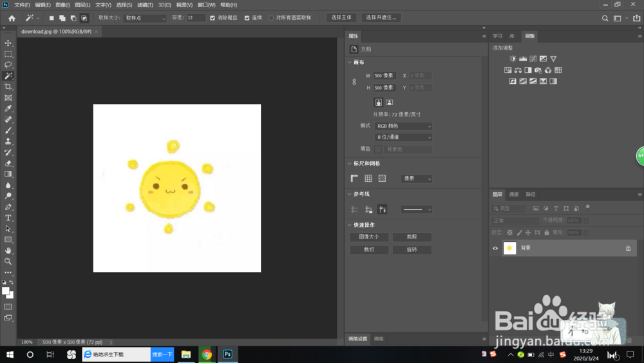Select the Frame tool
The image size is (644, 363).
(x=8, y=98)
